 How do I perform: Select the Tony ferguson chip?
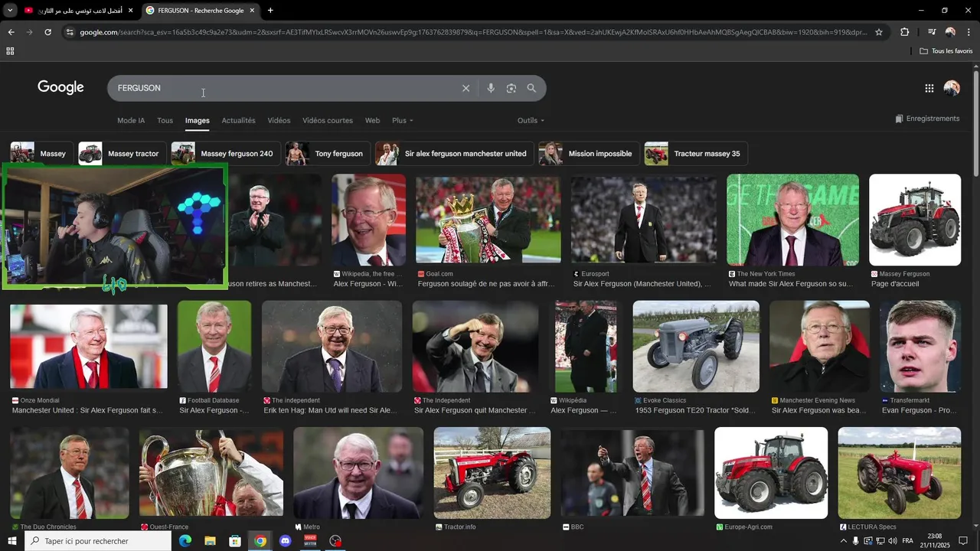point(328,154)
